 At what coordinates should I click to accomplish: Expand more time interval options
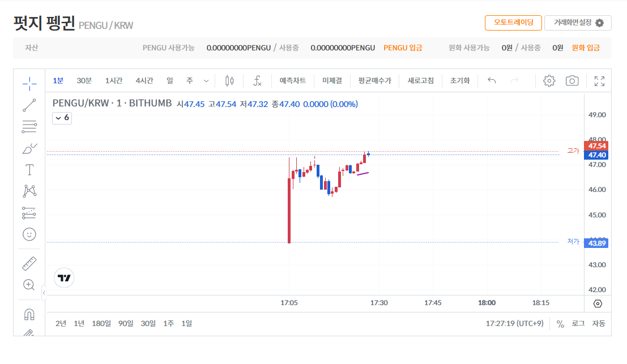click(206, 81)
